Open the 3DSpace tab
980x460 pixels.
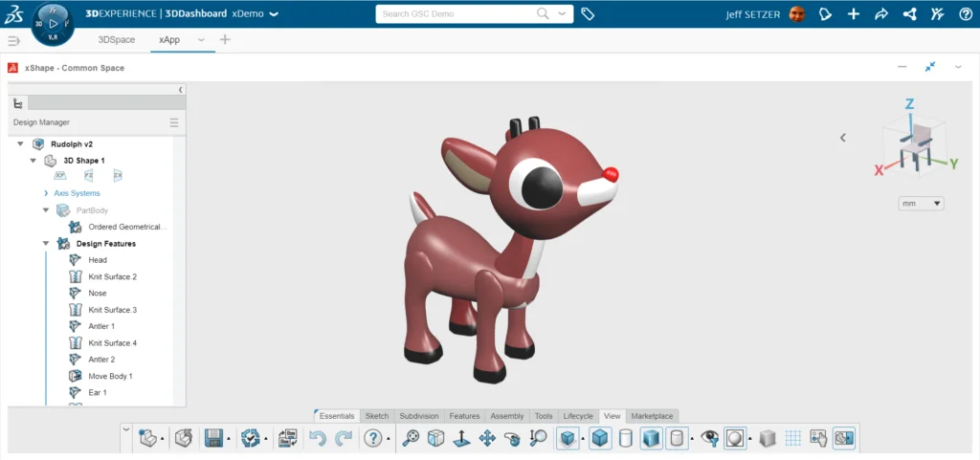117,39
